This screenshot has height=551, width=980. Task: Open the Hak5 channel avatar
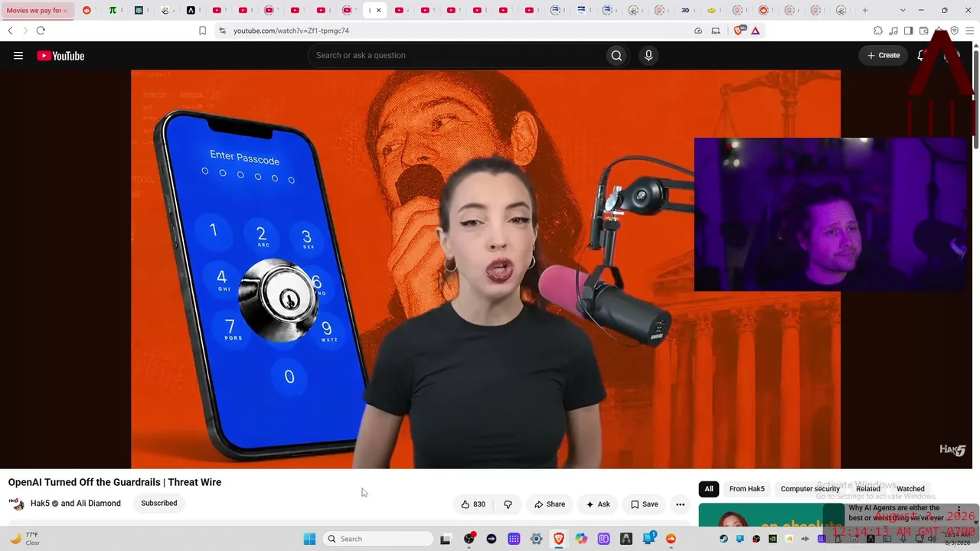click(17, 504)
